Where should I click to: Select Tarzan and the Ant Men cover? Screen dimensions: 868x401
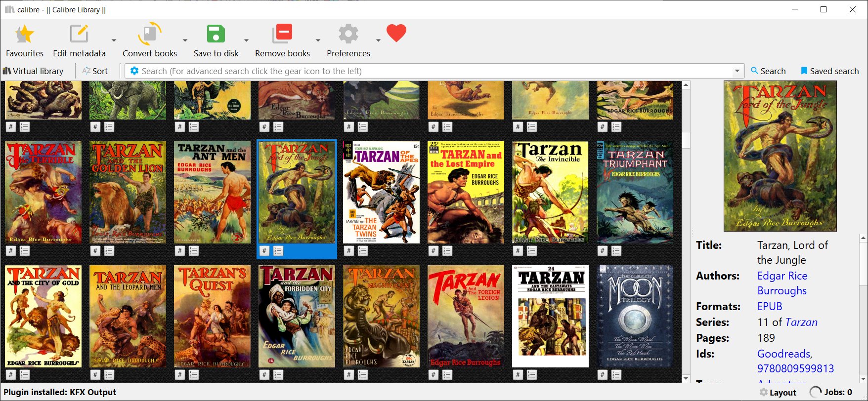212,193
